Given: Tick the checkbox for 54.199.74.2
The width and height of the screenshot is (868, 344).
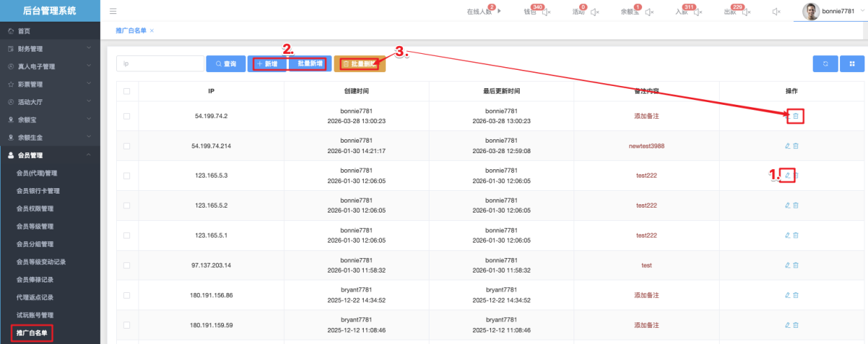Looking at the screenshot, I should coord(127,116).
